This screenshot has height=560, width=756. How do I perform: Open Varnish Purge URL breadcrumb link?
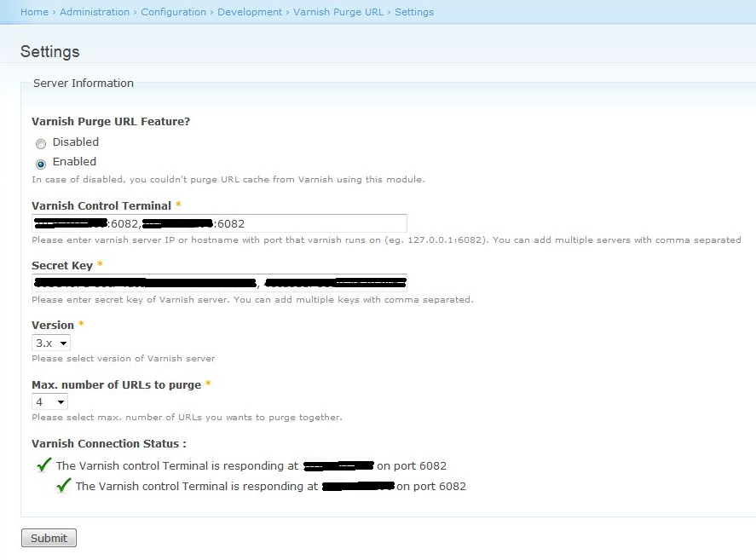tap(338, 12)
